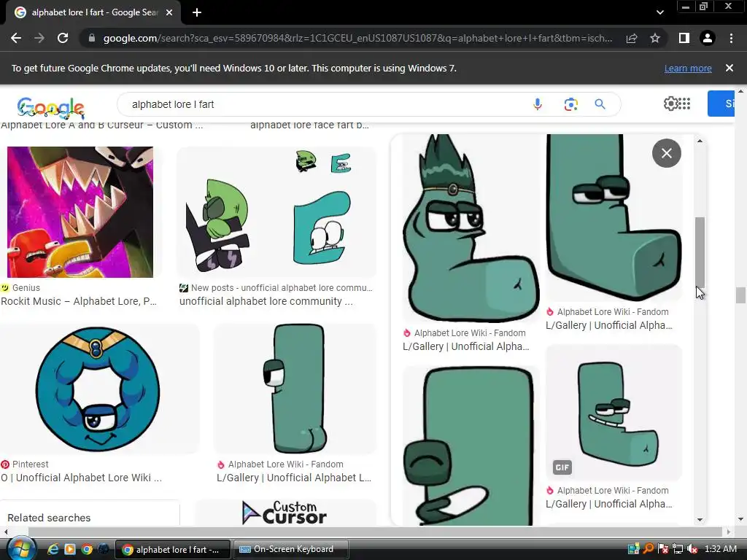
Task: Bookmark this tab with the star icon
Action: coord(655,38)
